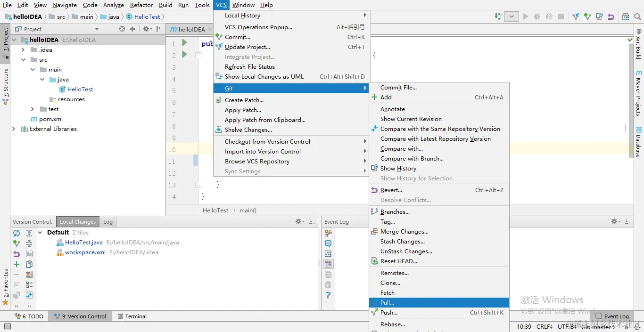Choose Update Project... from the VCS menu
This screenshot has width=644, height=332.
pyautogui.click(x=291, y=47)
